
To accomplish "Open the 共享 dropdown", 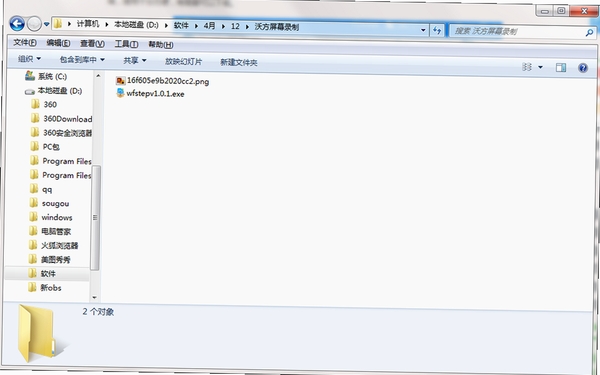I will tap(135, 60).
